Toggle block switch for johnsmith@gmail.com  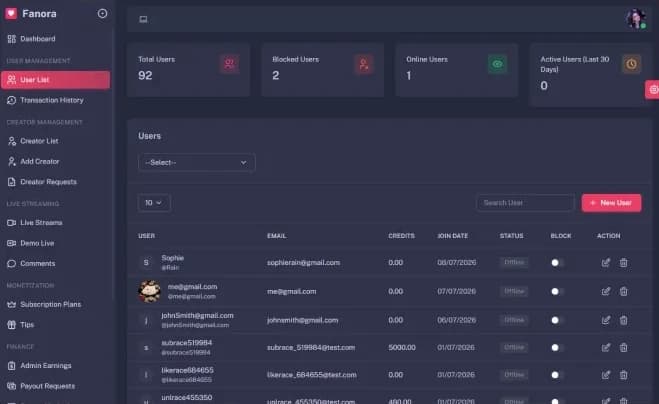coord(557,320)
